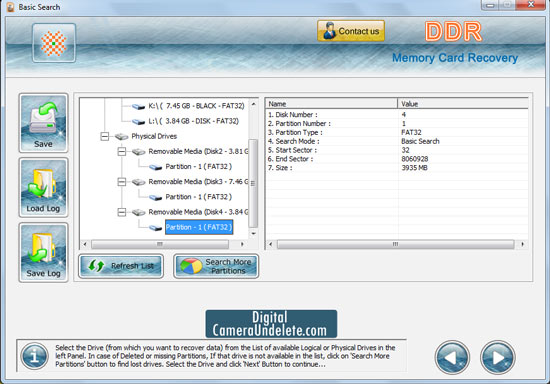
Task: Click tree panel horizontal scrollbar thumb
Action: [x=160, y=244]
